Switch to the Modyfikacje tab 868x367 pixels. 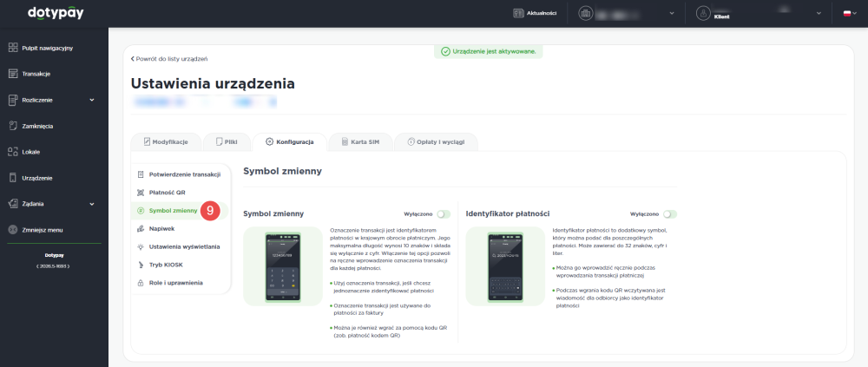click(166, 141)
